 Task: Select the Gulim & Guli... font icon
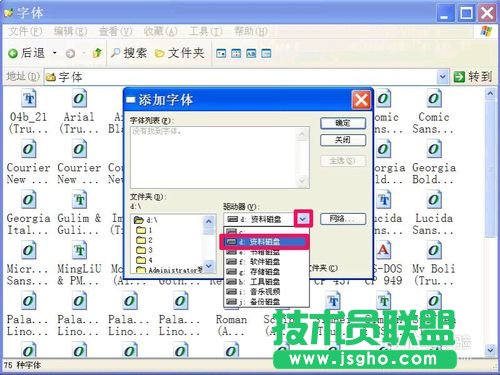[79, 199]
